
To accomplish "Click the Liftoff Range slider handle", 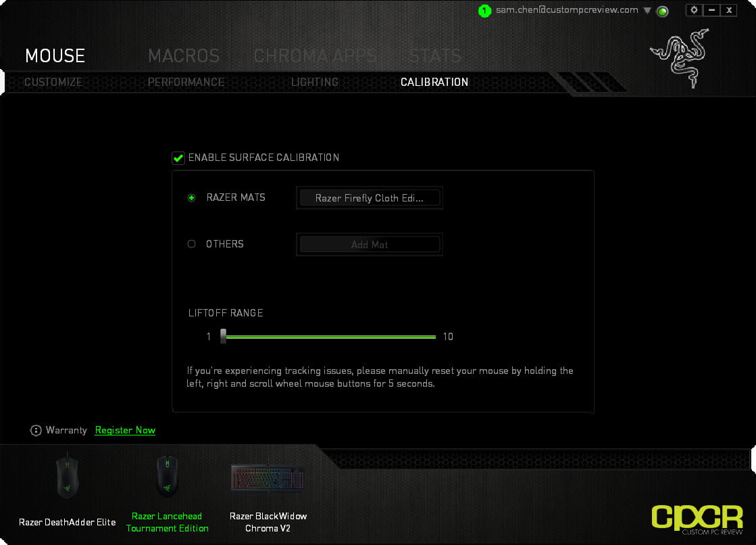I will [223, 336].
